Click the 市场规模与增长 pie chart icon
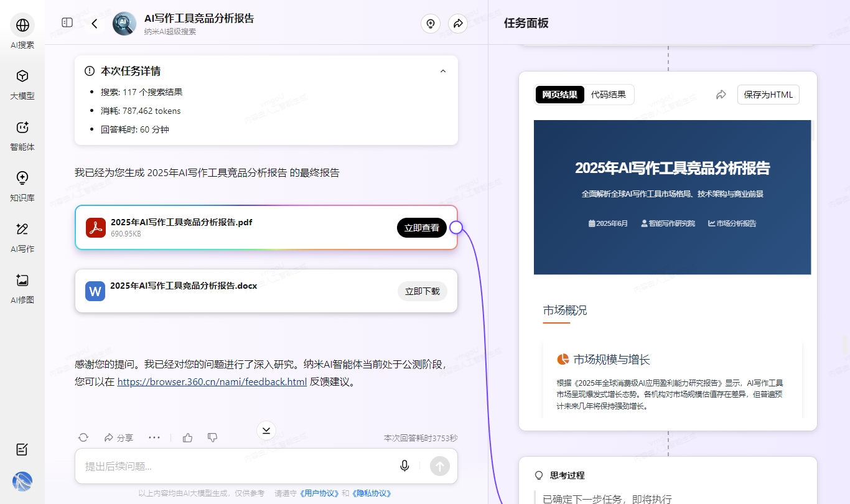Viewport: 850px width, 504px height. pyautogui.click(x=563, y=360)
